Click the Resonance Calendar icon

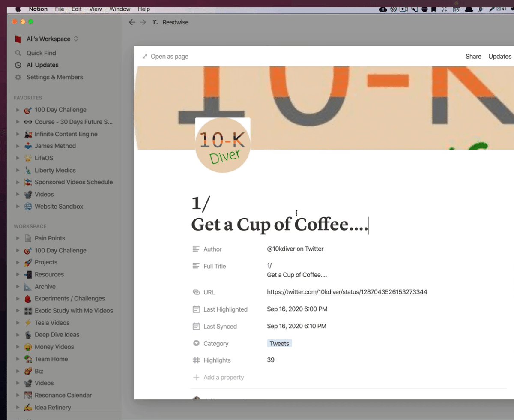[28, 395]
